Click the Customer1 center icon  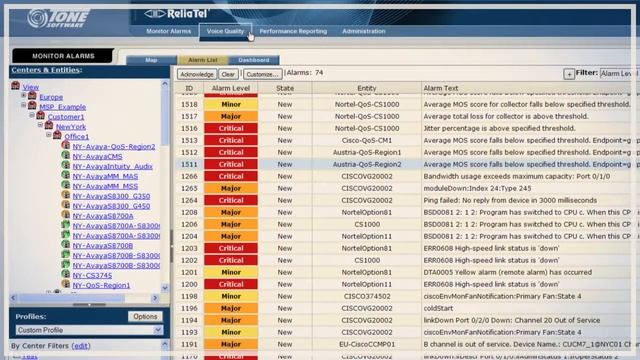point(40,115)
